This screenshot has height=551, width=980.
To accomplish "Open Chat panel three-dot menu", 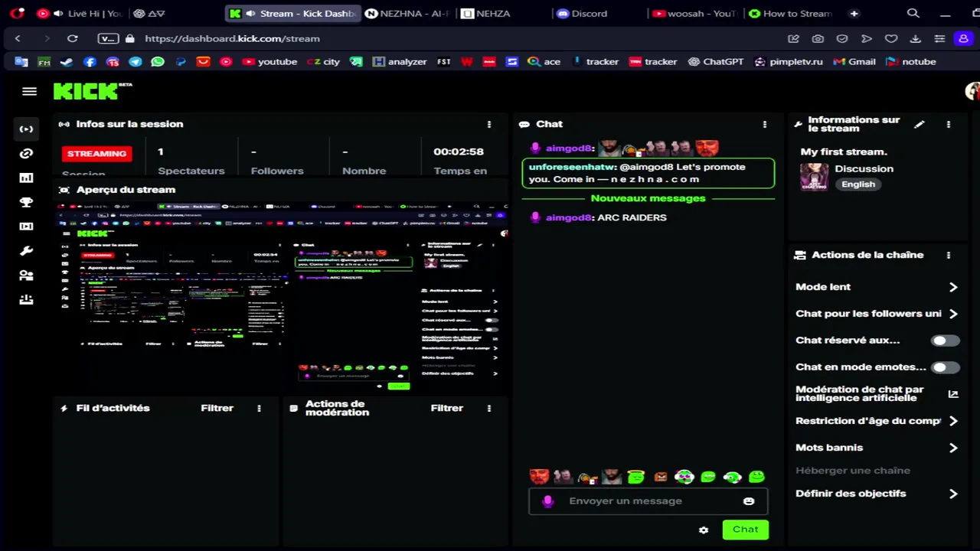I will [x=764, y=124].
